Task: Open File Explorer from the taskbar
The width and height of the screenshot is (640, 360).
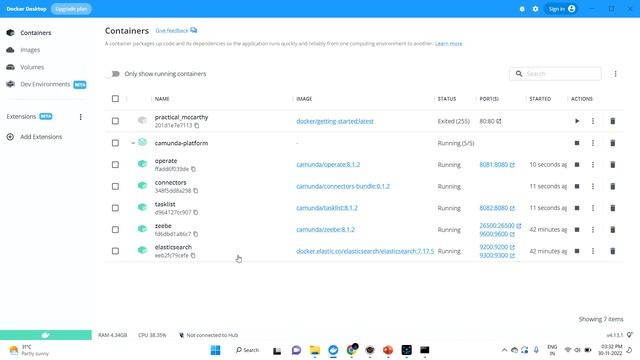Action: pos(315,350)
